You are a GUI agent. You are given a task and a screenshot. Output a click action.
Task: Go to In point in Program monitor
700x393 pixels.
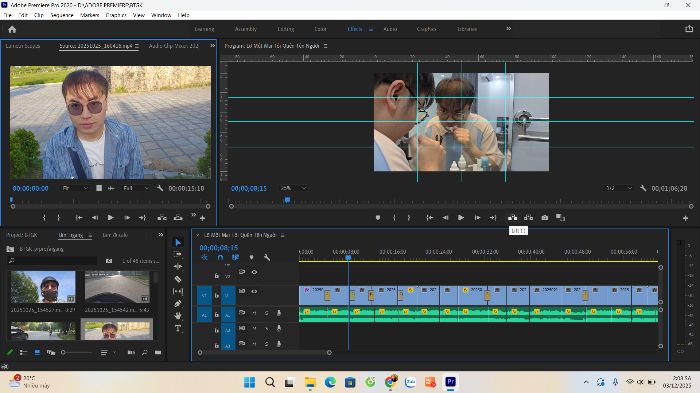(429, 217)
